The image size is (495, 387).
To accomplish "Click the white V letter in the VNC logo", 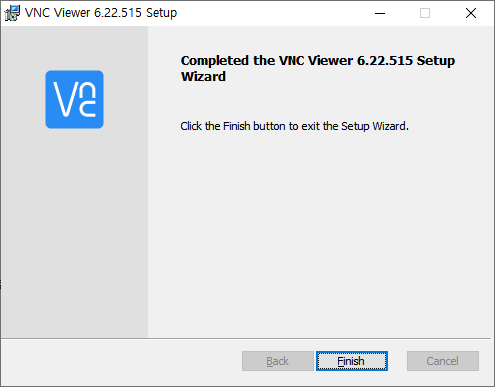I will tap(66, 99).
